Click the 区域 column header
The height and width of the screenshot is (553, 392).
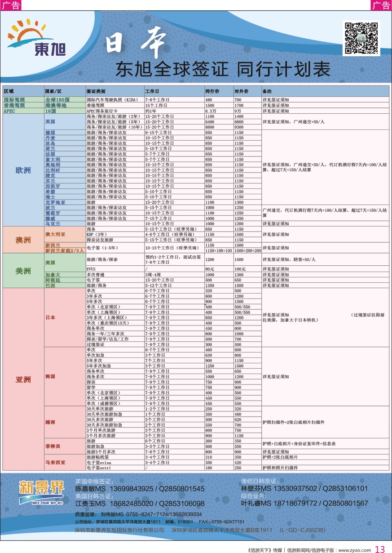click(23, 91)
